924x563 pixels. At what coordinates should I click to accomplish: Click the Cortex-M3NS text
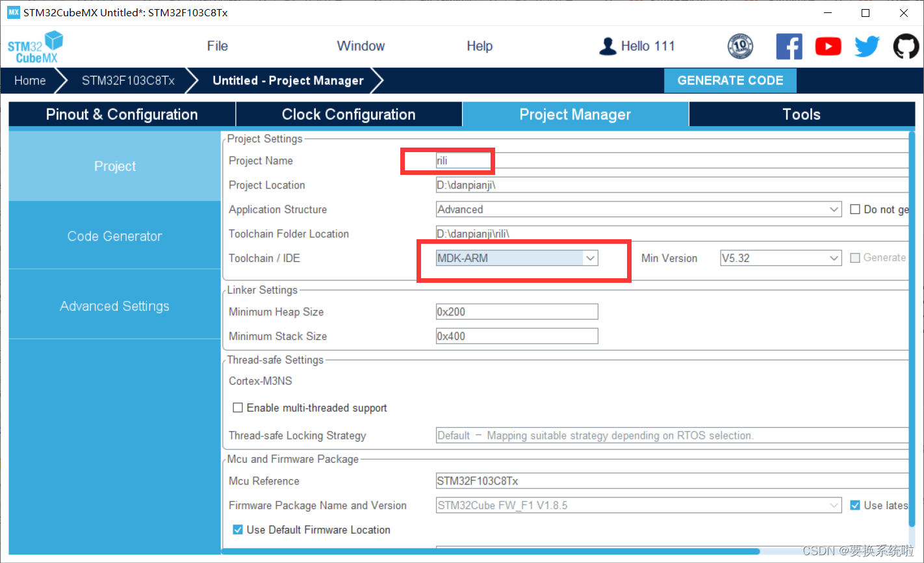click(261, 381)
